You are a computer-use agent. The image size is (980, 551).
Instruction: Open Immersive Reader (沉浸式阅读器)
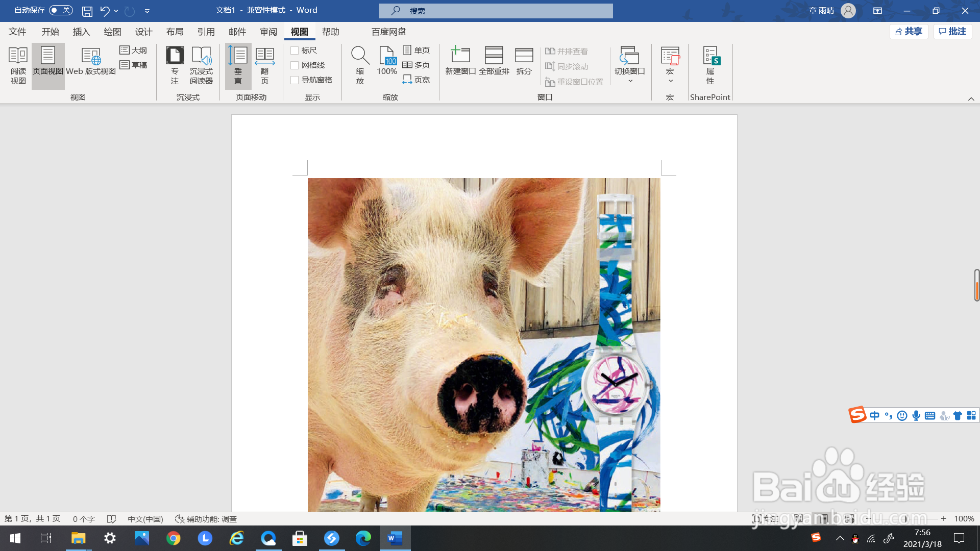point(201,65)
